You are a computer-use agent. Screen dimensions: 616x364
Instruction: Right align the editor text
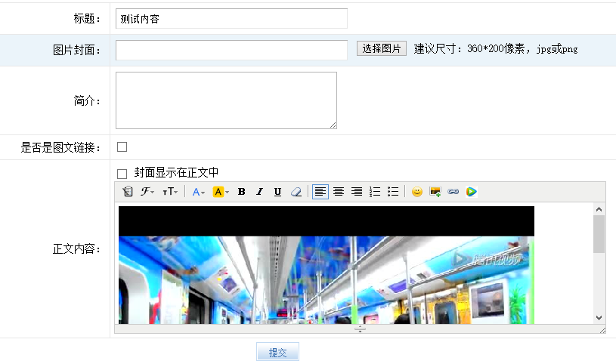356,192
